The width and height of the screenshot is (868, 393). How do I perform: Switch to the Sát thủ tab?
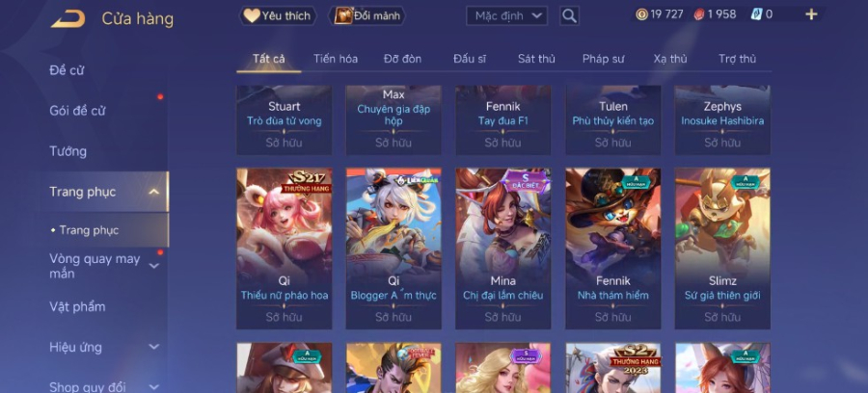[536, 59]
